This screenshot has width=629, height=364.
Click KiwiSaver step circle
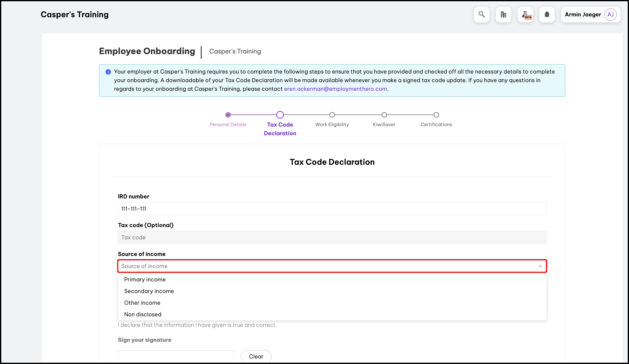pos(384,115)
